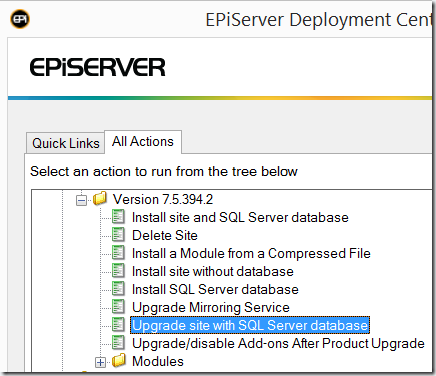Click the EPiSERVER logo banner
Viewport: 436px width, 376px height.
coord(97,67)
